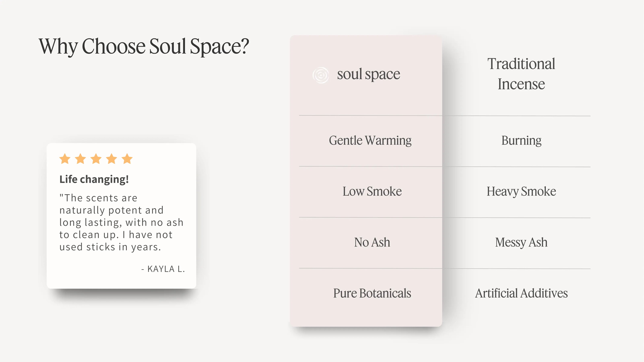Click the first star in the rating
The image size is (644, 362).
click(x=65, y=159)
